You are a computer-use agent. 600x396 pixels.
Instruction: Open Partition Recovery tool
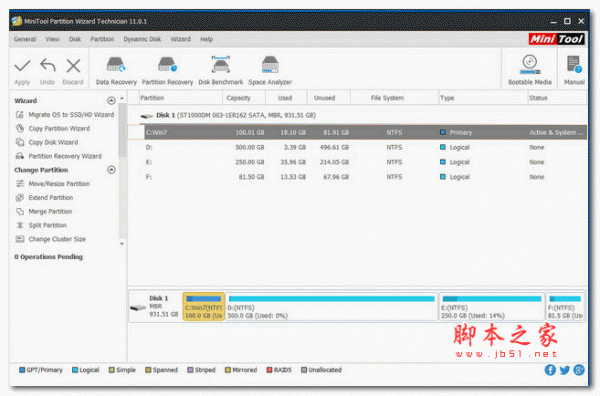pos(167,71)
